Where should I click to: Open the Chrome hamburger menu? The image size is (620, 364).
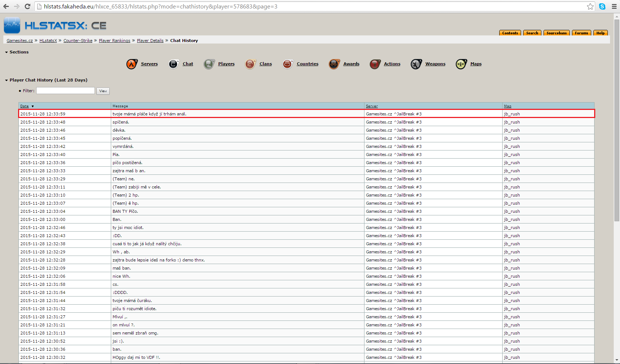(614, 6)
